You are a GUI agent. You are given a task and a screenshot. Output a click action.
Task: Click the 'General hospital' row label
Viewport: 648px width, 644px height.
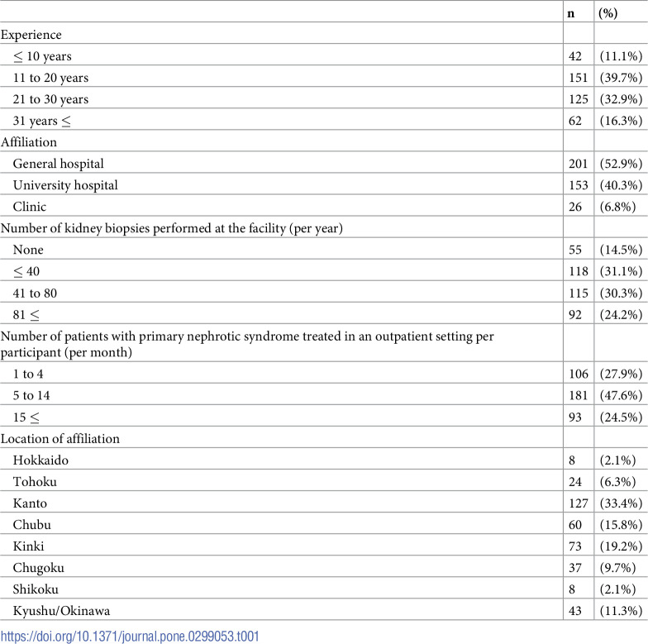click(58, 164)
